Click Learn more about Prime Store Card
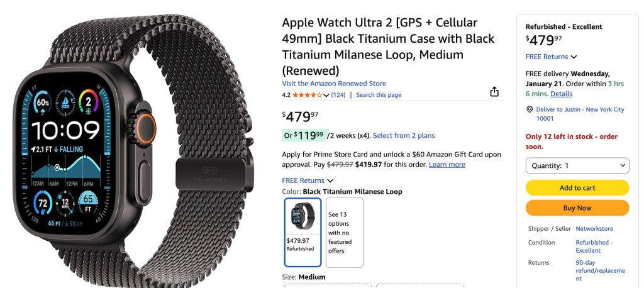The image size is (644, 288). coord(447,165)
